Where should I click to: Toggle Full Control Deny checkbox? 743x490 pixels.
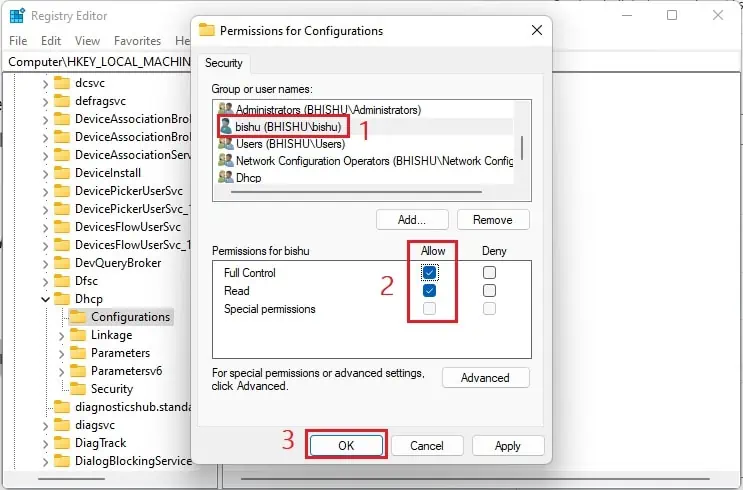click(x=489, y=272)
